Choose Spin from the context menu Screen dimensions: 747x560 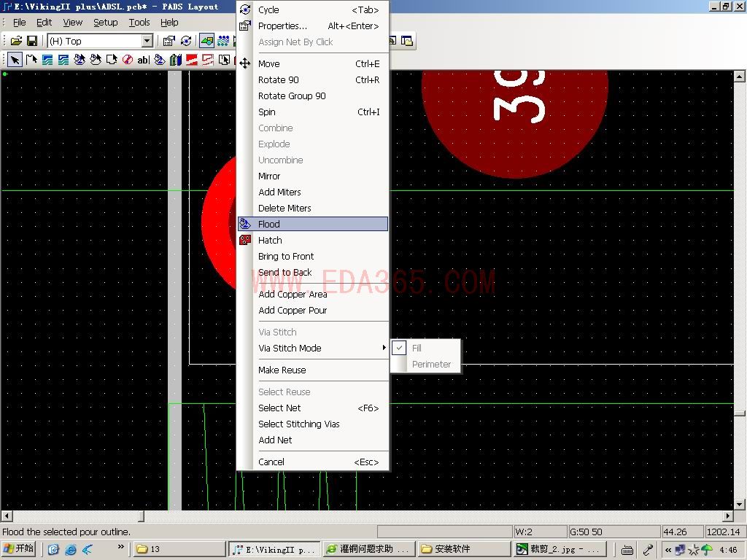tap(313, 112)
